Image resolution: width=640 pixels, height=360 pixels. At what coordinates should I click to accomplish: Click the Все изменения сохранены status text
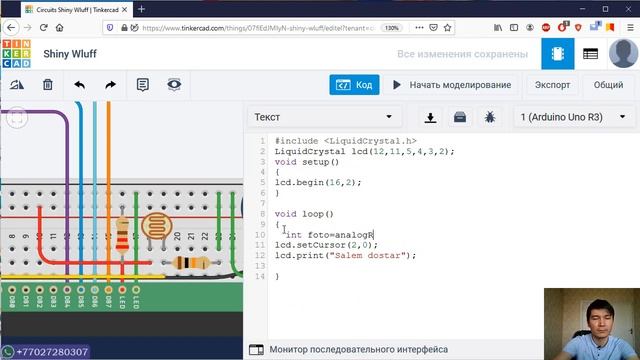462,54
